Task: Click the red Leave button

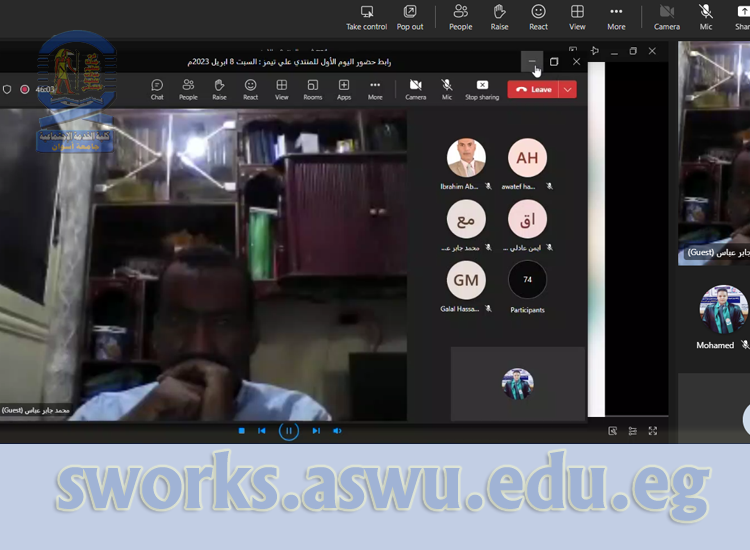Action: (x=533, y=89)
